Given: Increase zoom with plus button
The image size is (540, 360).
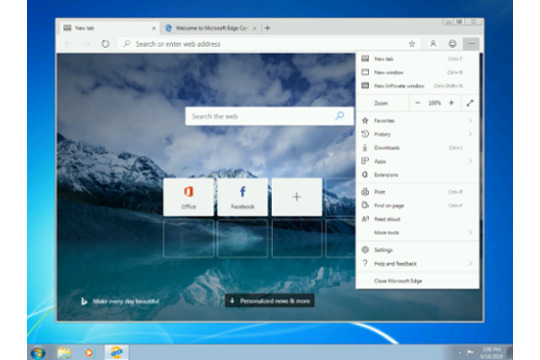Looking at the screenshot, I should (451, 103).
